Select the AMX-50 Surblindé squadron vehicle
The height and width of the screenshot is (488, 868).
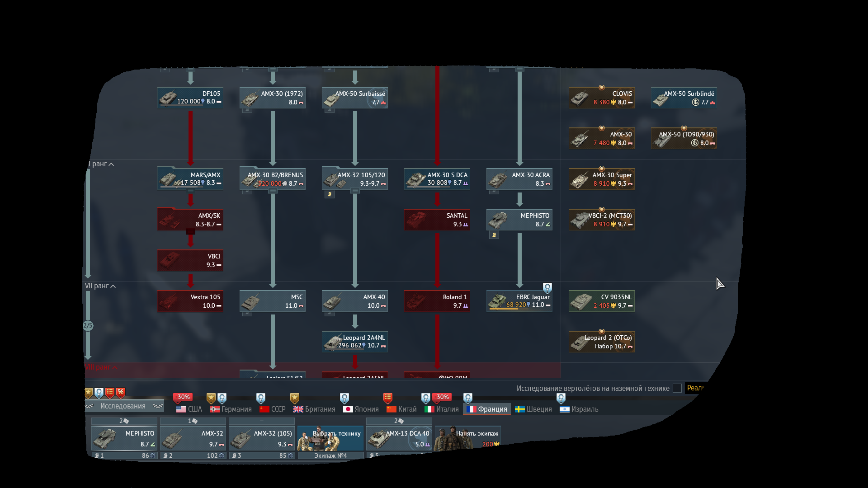pyautogui.click(x=684, y=98)
